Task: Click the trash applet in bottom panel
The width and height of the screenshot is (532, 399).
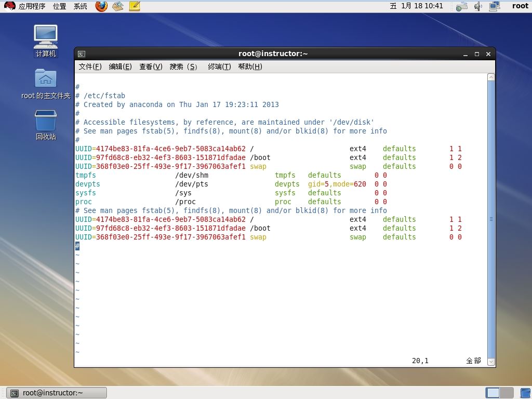Action: (x=526, y=393)
